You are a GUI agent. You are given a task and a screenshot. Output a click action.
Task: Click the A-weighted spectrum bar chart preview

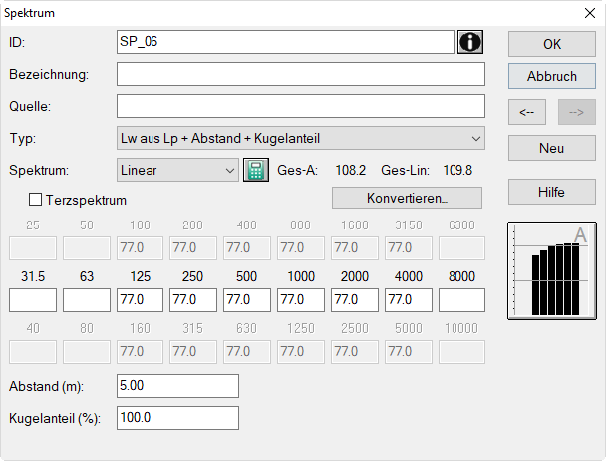552,270
